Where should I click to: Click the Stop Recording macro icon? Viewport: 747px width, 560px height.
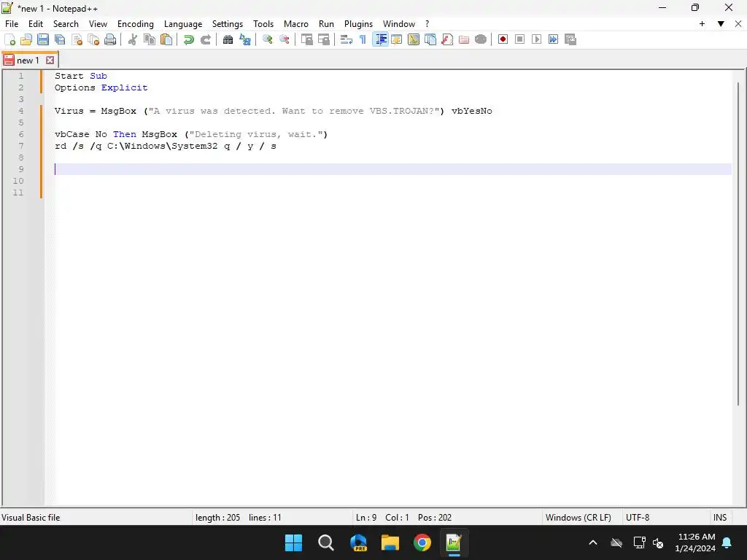(519, 39)
